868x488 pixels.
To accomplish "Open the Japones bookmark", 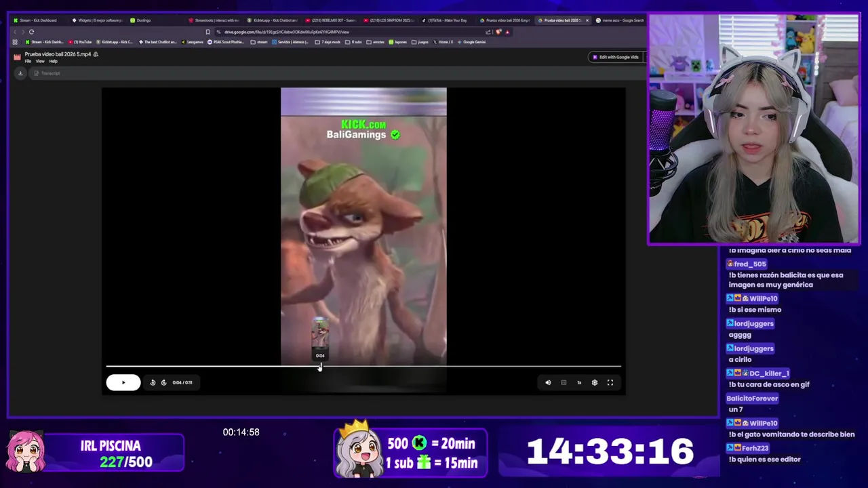I will pyautogui.click(x=398, y=42).
